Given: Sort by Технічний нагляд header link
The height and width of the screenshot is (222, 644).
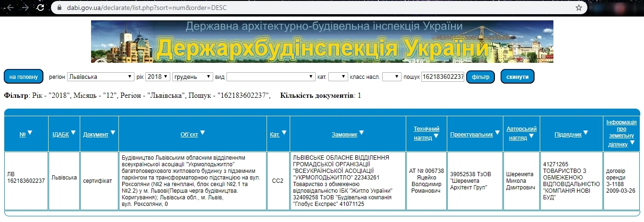Looking at the screenshot, I should (427, 133).
